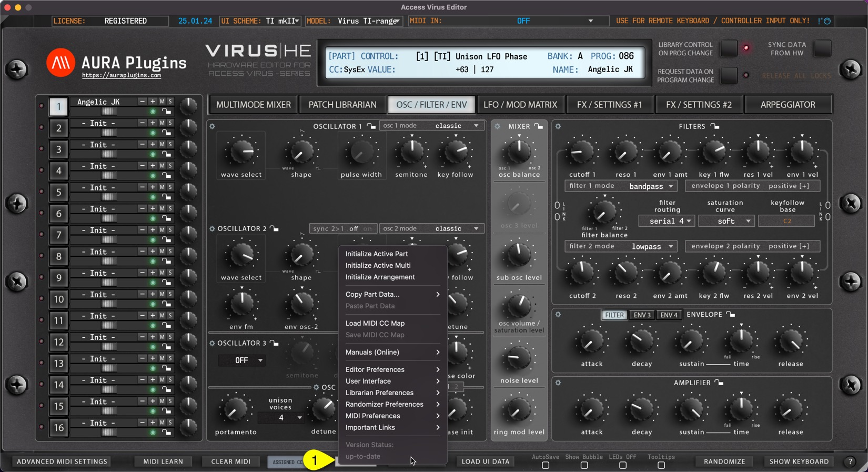
Task: Open the filter routing serial 4 dropdown
Action: click(667, 221)
